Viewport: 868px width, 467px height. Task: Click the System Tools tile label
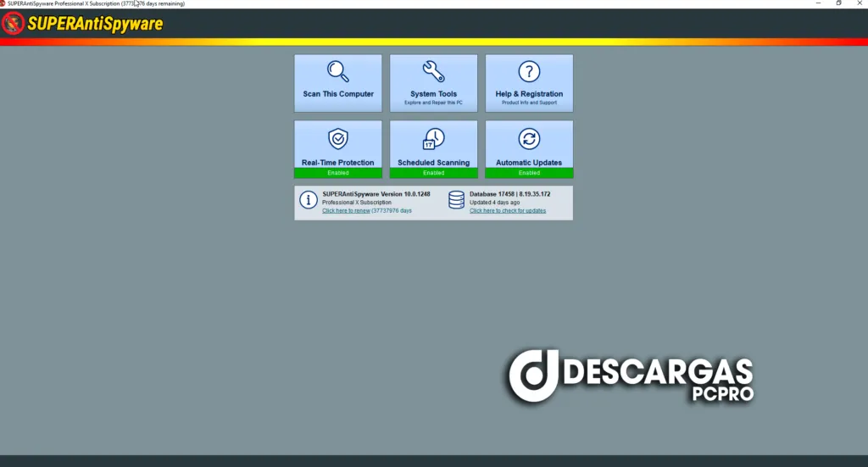click(x=433, y=94)
